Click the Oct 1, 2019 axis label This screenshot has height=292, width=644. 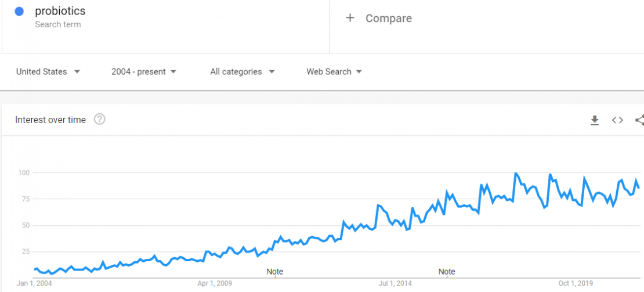[576, 283]
